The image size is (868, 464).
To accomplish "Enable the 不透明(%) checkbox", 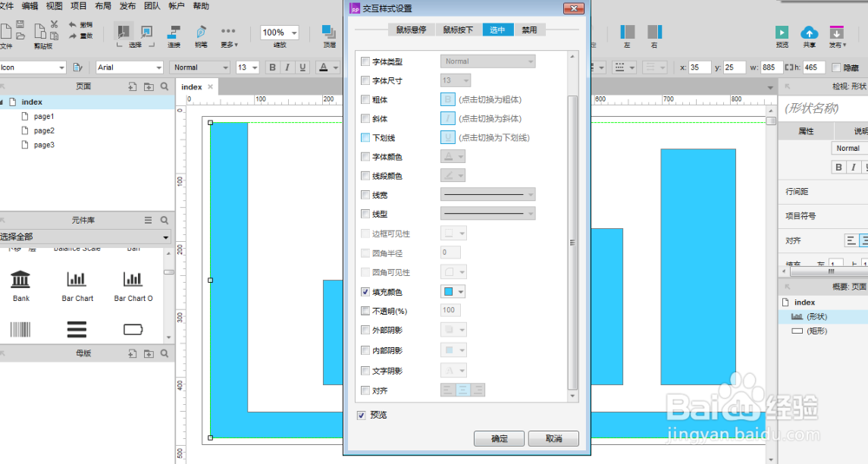I will (365, 310).
